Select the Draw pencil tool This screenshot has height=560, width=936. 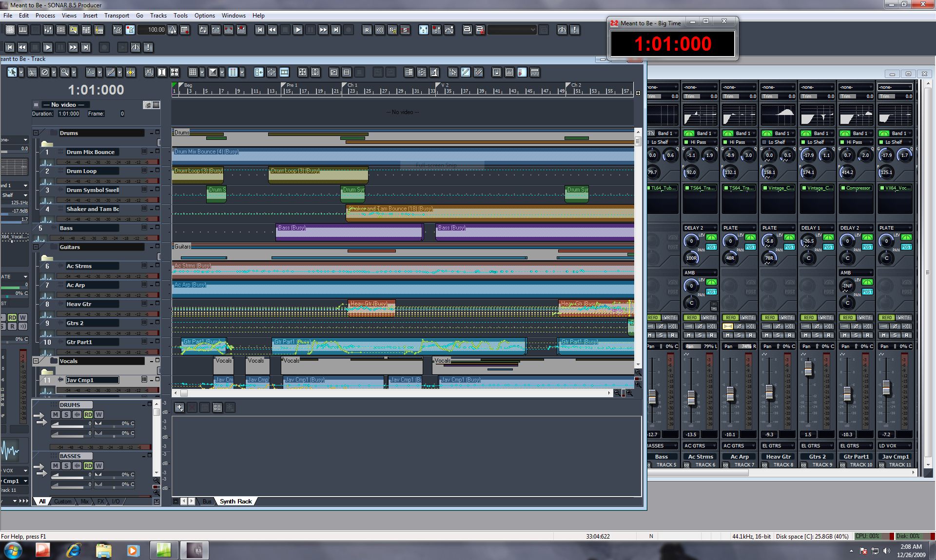pyautogui.click(x=111, y=72)
